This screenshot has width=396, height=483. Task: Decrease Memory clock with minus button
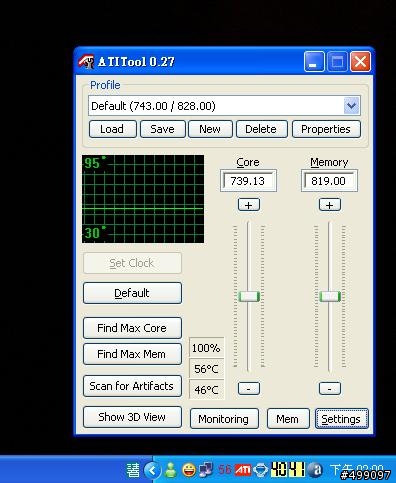[x=330, y=388]
